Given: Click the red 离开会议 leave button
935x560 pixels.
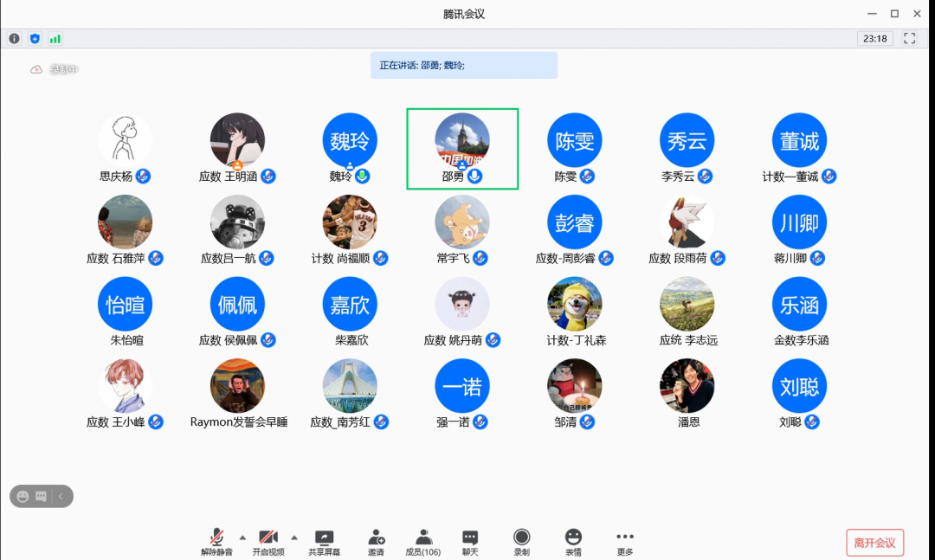Looking at the screenshot, I should coord(874,543).
